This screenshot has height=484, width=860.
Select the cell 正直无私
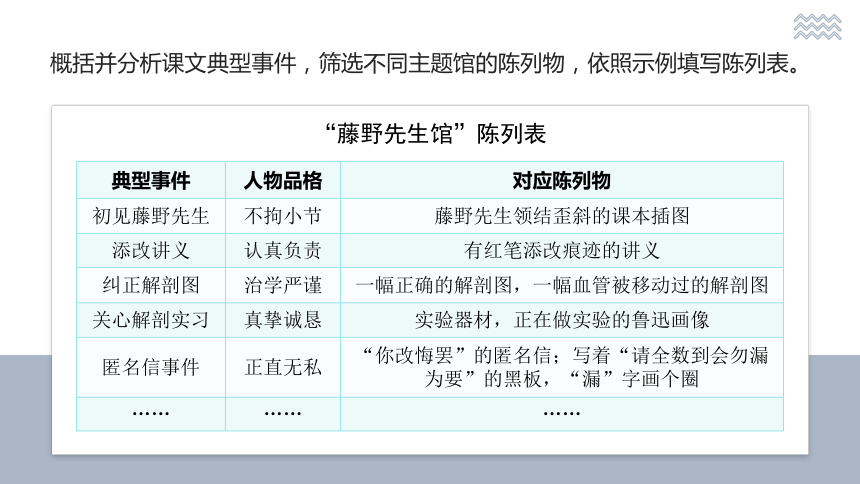[x=283, y=367]
